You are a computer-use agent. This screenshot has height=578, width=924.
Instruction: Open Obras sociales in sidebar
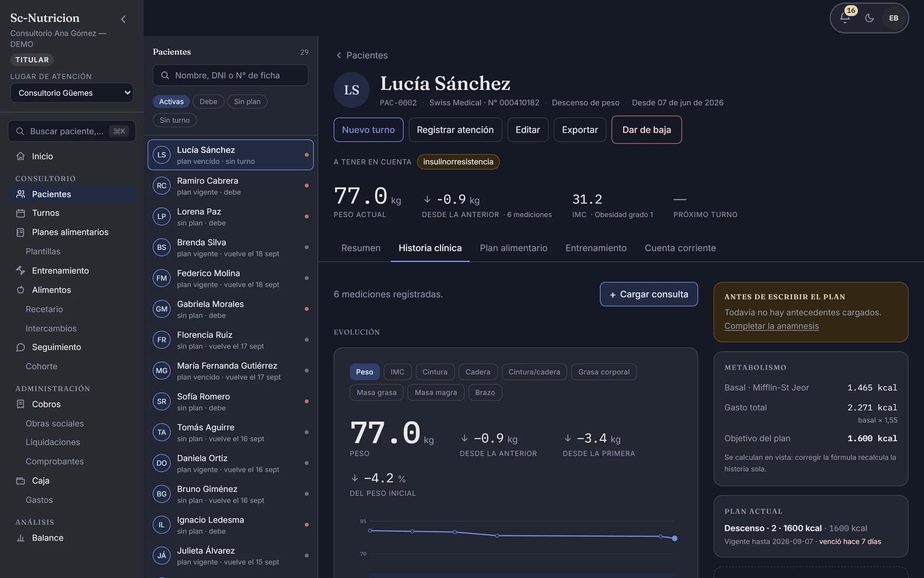(x=54, y=423)
